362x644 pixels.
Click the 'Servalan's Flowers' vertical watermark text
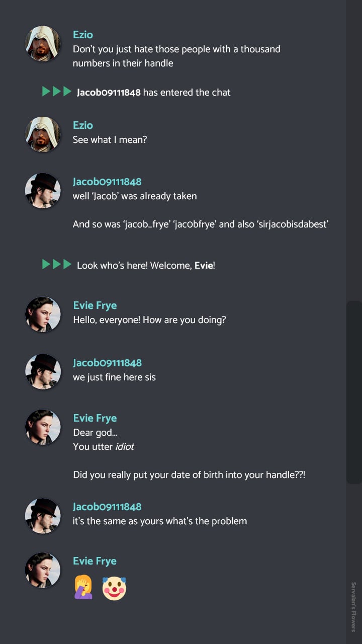tap(353, 606)
